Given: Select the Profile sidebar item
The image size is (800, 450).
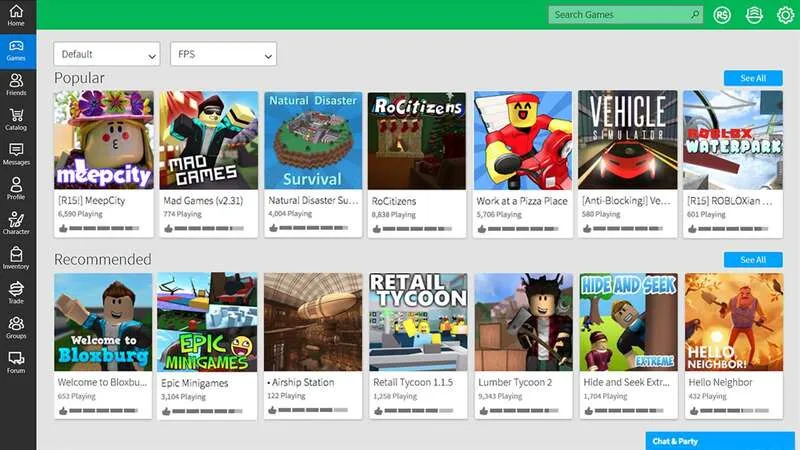Looking at the screenshot, I should [x=16, y=188].
